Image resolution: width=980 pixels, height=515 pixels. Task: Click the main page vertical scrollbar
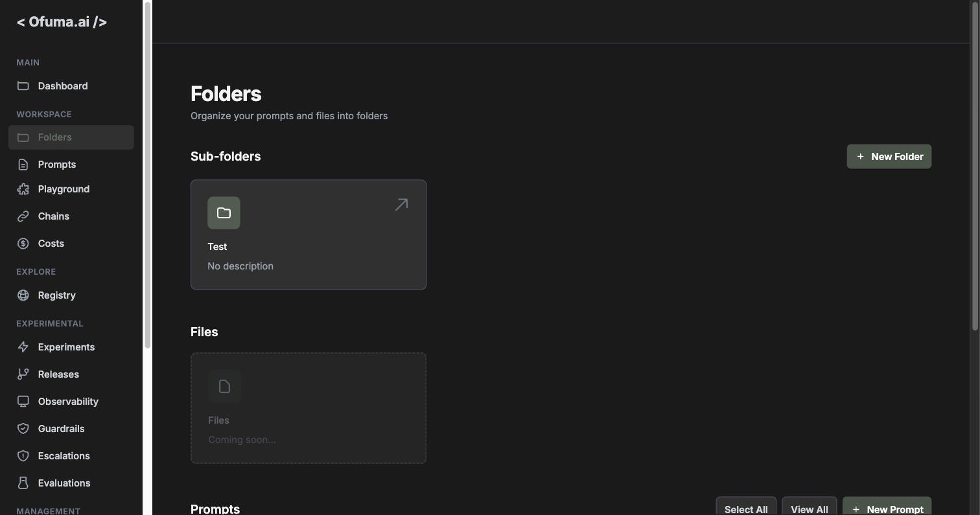(975, 167)
